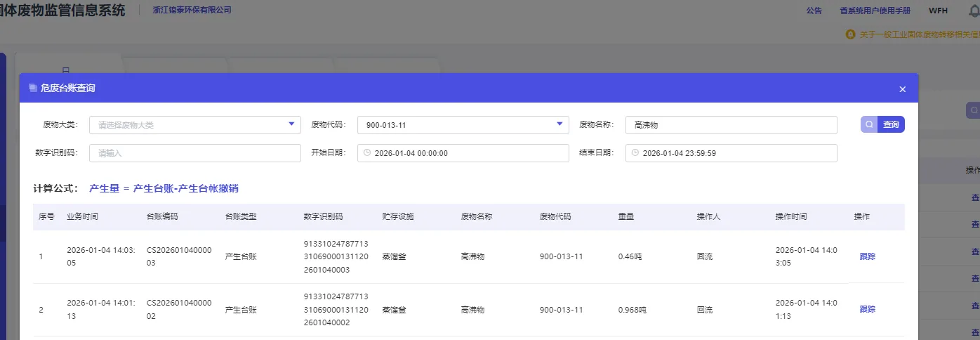Click the 操作人 column header
The width and height of the screenshot is (980, 340).
pyautogui.click(x=708, y=216)
